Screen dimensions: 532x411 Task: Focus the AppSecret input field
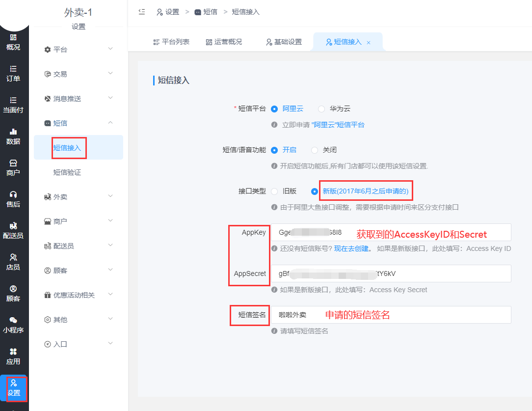(x=391, y=274)
